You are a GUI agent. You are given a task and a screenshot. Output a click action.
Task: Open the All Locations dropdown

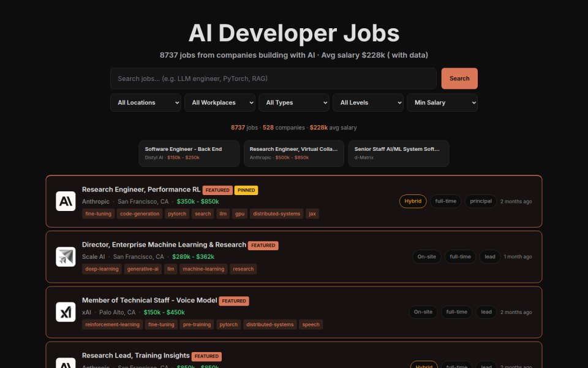(146, 102)
